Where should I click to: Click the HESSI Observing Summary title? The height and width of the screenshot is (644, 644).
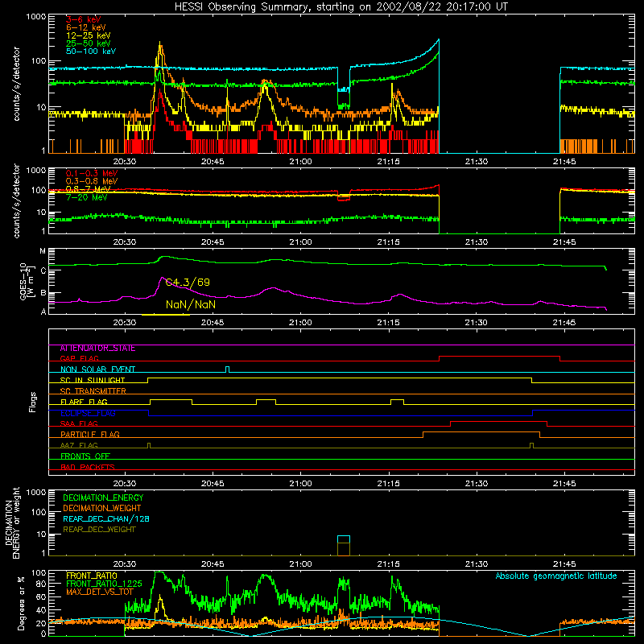coord(341,7)
